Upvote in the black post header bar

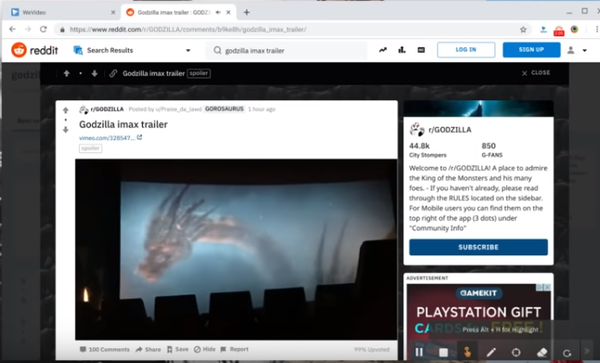[67, 73]
